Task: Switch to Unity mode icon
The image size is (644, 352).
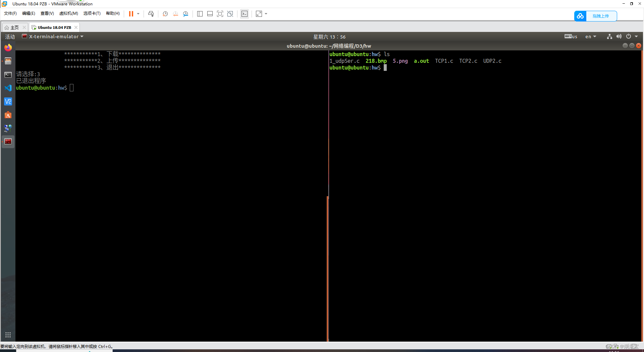Action: [x=230, y=14]
